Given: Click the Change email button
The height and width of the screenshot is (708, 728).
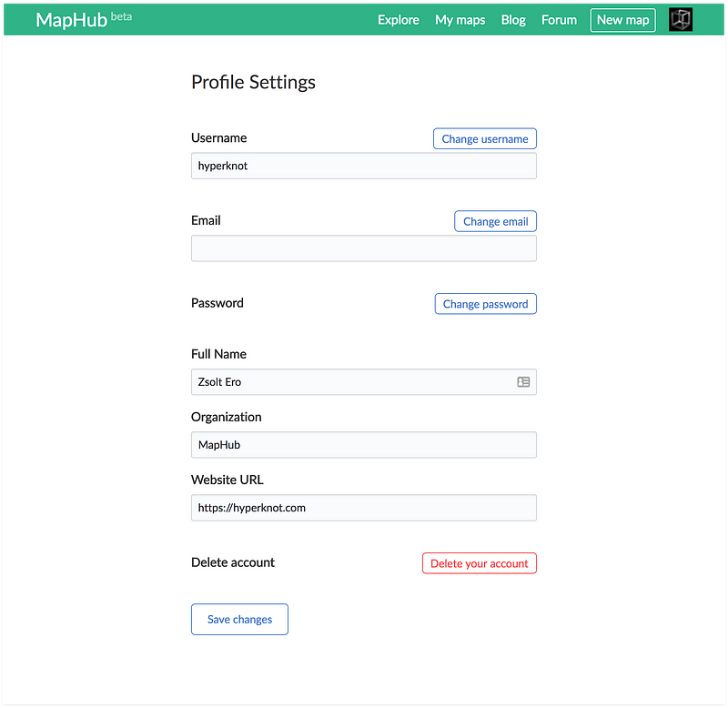Looking at the screenshot, I should coord(495,221).
